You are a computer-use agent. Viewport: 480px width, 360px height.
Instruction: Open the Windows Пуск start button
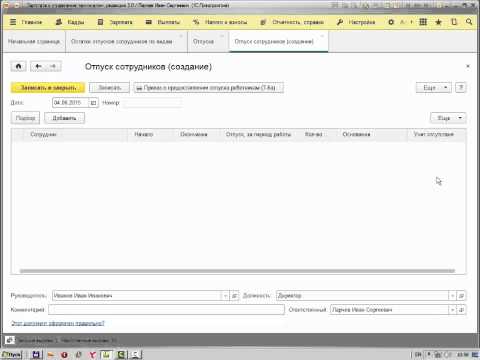[x=11, y=355]
